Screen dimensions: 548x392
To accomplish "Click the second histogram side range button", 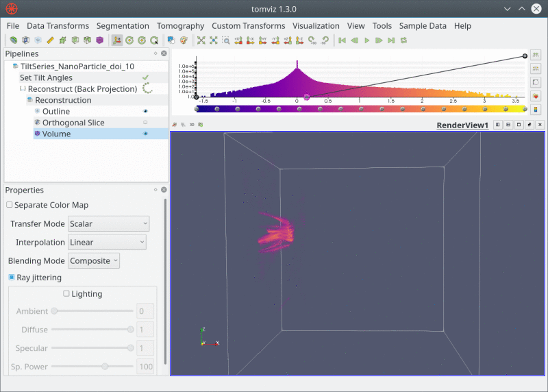I will [536, 69].
